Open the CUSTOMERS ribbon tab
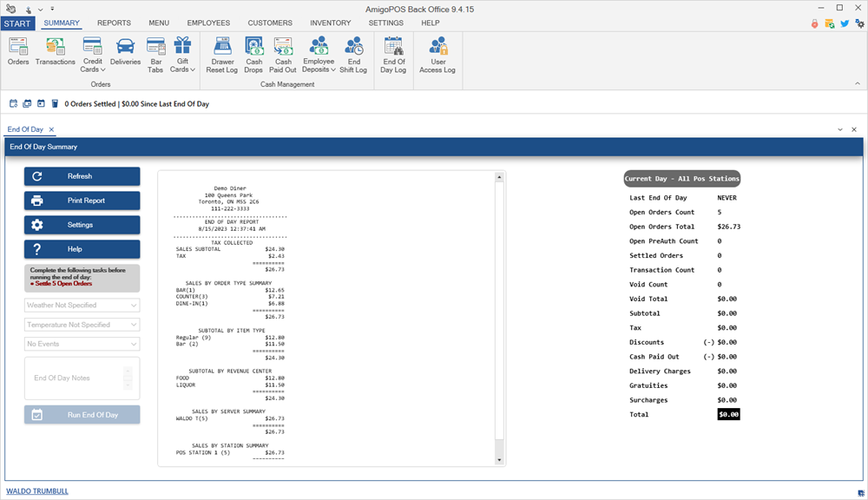The image size is (868, 500). coord(270,23)
